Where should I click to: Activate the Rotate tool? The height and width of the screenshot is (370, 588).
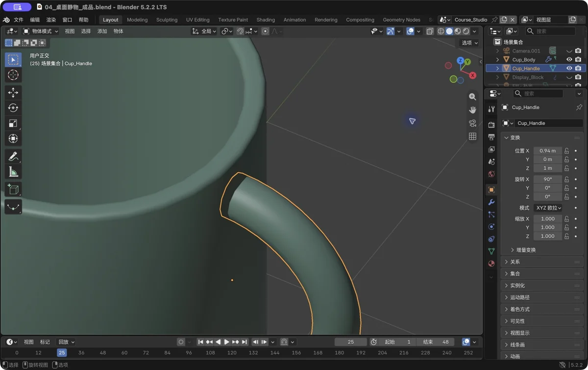[x=13, y=108]
